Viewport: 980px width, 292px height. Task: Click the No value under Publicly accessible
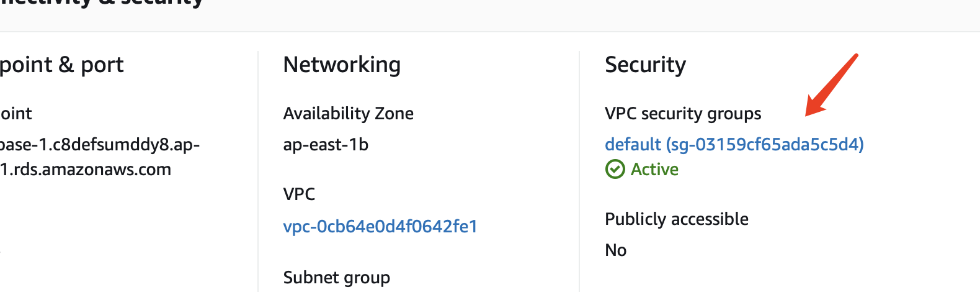[615, 250]
